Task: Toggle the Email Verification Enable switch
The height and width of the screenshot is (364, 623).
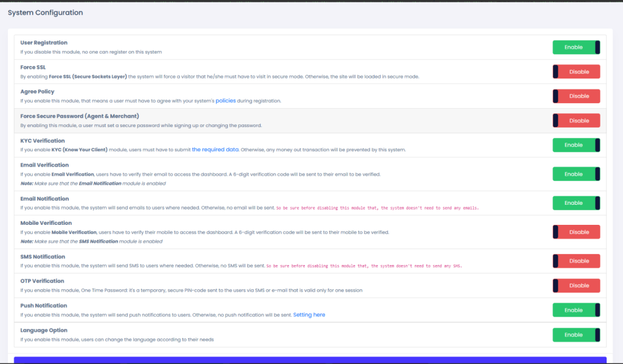Action: [x=576, y=174]
